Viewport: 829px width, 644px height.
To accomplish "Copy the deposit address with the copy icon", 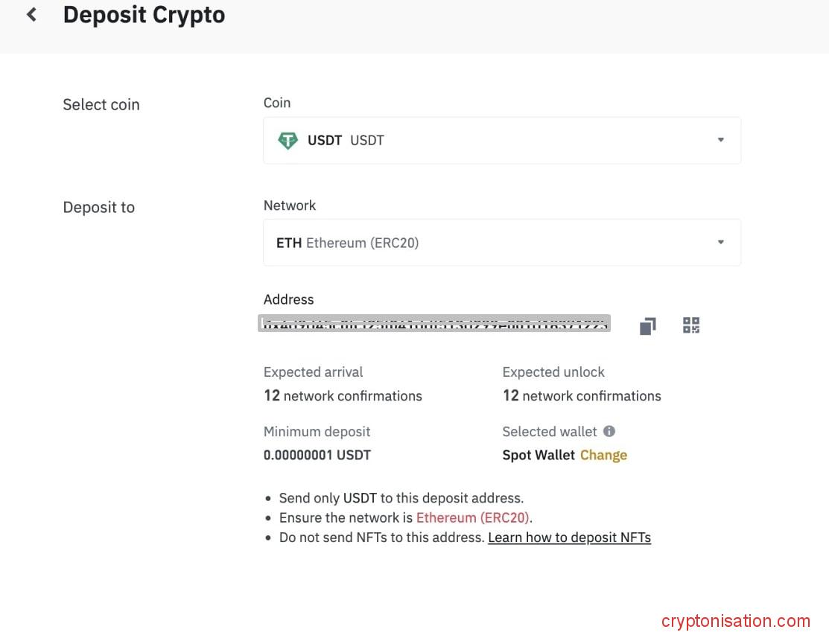I will (x=647, y=326).
